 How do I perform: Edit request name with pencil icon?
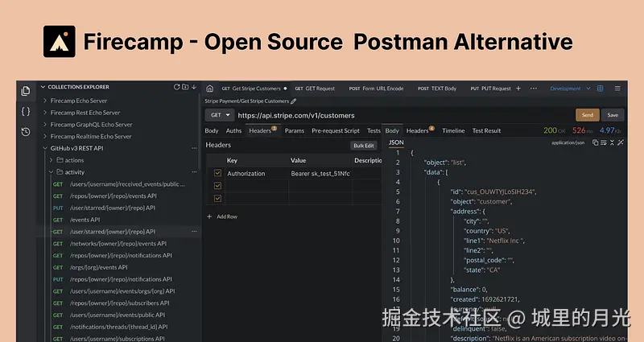293,101
